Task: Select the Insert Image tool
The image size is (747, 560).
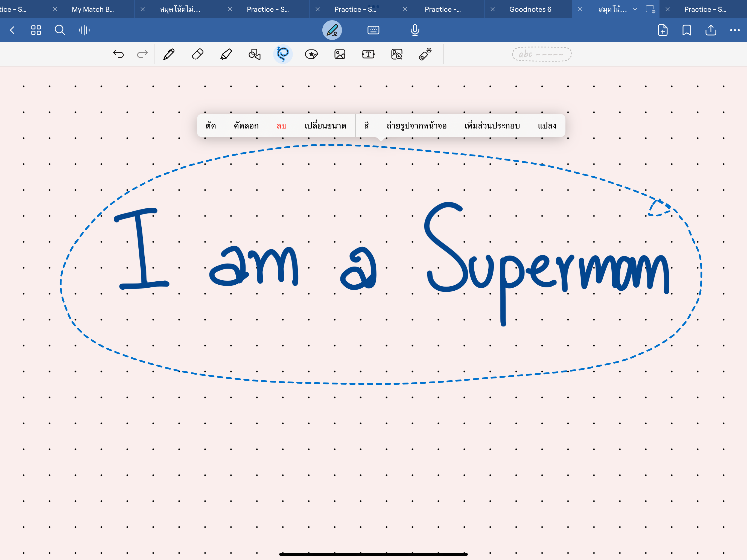Action: (x=340, y=54)
